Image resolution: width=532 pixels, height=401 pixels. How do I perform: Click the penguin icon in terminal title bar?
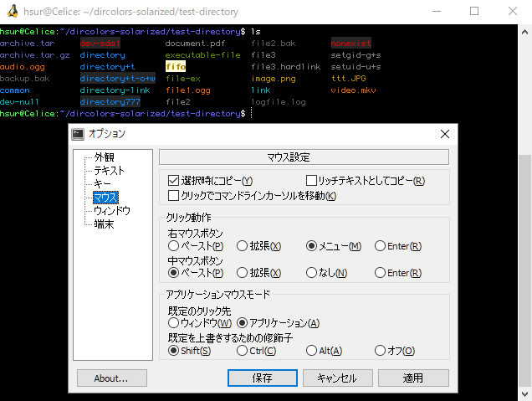click(x=11, y=13)
